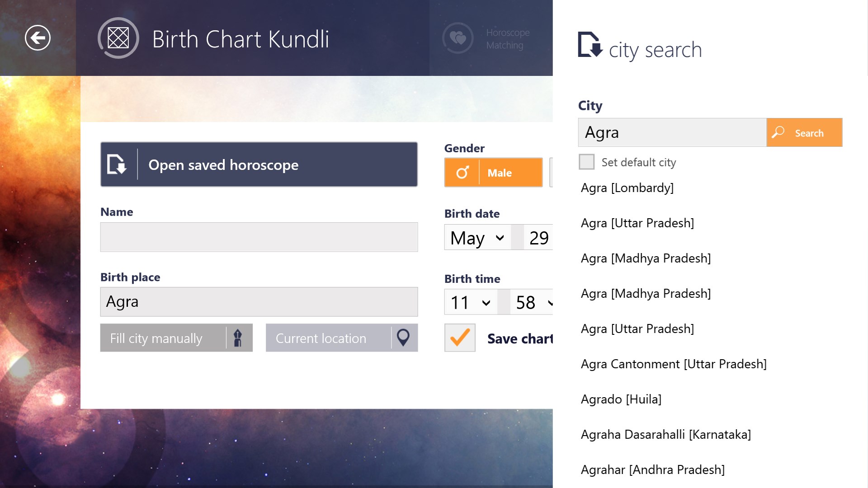
Task: Click the magnifier icon in Search button
Action: click(778, 132)
